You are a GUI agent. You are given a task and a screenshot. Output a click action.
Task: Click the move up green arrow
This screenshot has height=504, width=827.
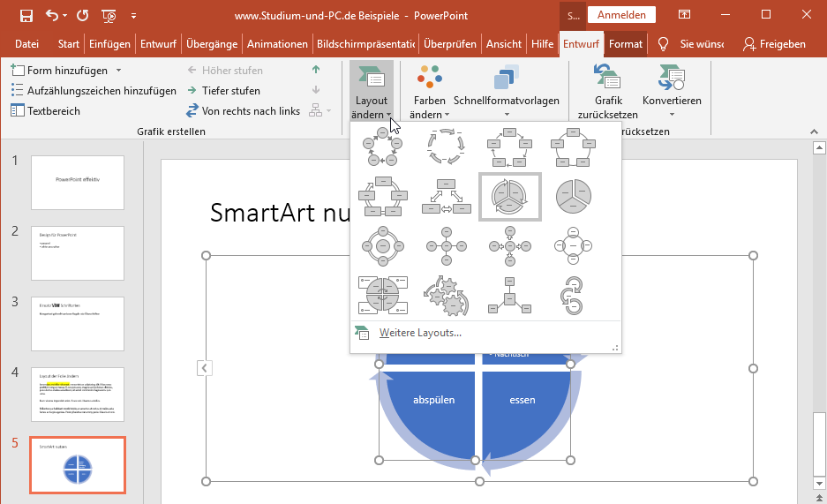tap(316, 70)
